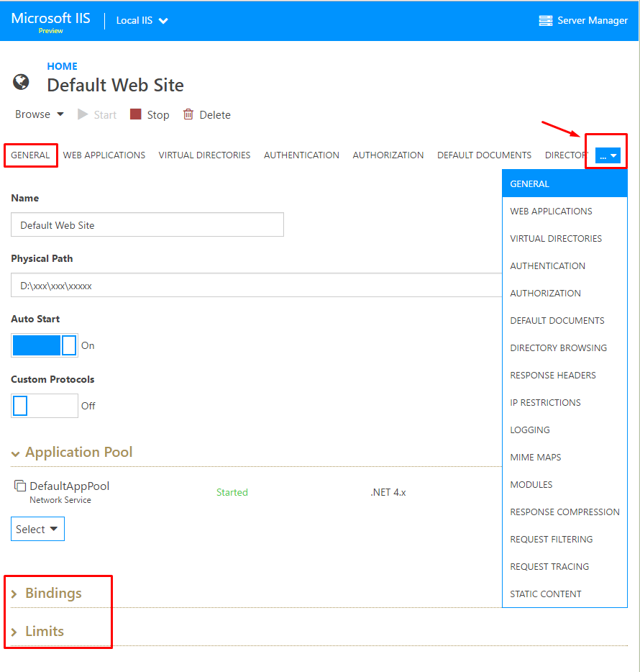Image resolution: width=640 pixels, height=672 pixels.
Task: Select General in the dropdown list
Action: (x=564, y=184)
